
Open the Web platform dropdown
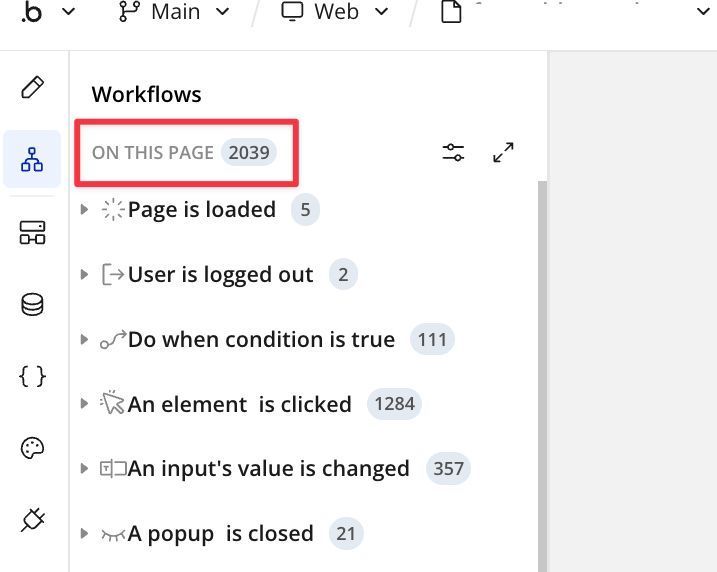click(335, 12)
